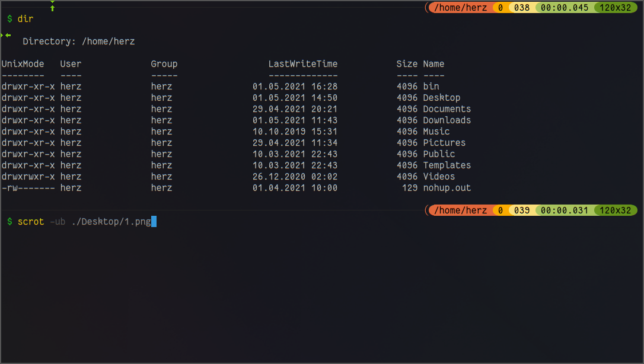Click the '$' prompt symbol before dir
This screenshot has width=644, height=364.
point(9,19)
